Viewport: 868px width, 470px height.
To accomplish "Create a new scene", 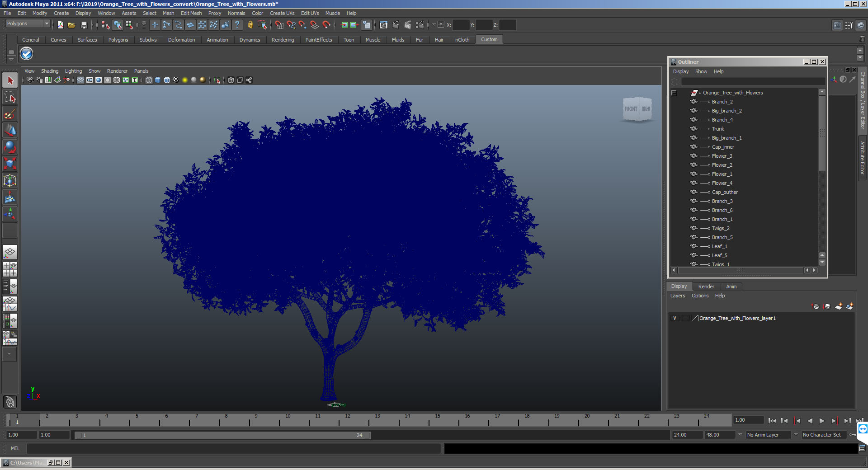I will click(x=60, y=25).
